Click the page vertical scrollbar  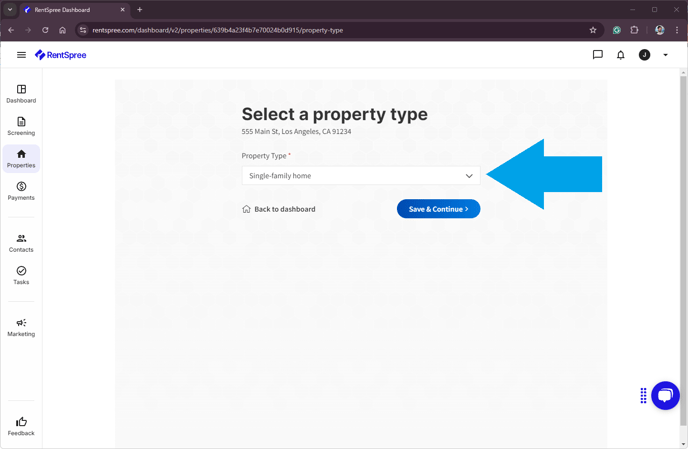tap(683, 250)
